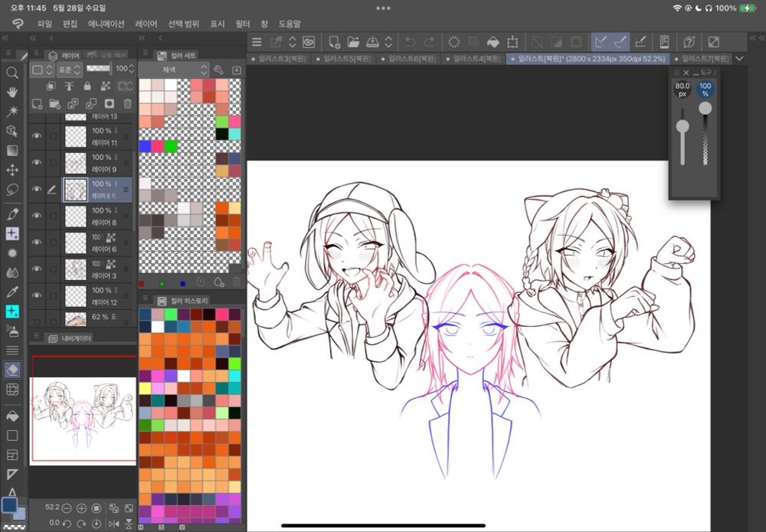The height and width of the screenshot is (532, 766).
Task: Select the Eraser tool in toolbar
Action: pos(12,370)
